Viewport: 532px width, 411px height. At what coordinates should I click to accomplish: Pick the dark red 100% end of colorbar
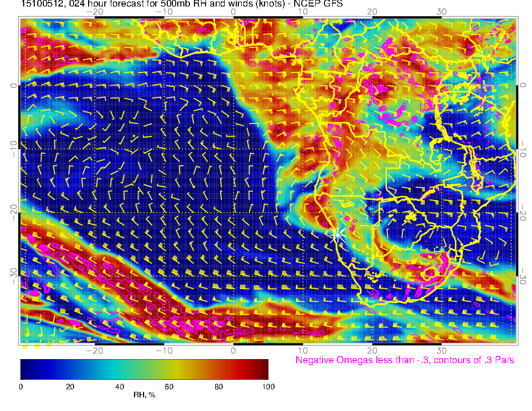pyautogui.click(x=265, y=369)
